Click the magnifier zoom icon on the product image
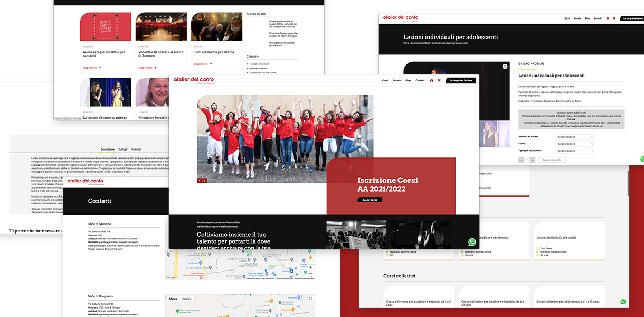Image resolution: width=644 pixels, height=317 pixels. (x=505, y=67)
